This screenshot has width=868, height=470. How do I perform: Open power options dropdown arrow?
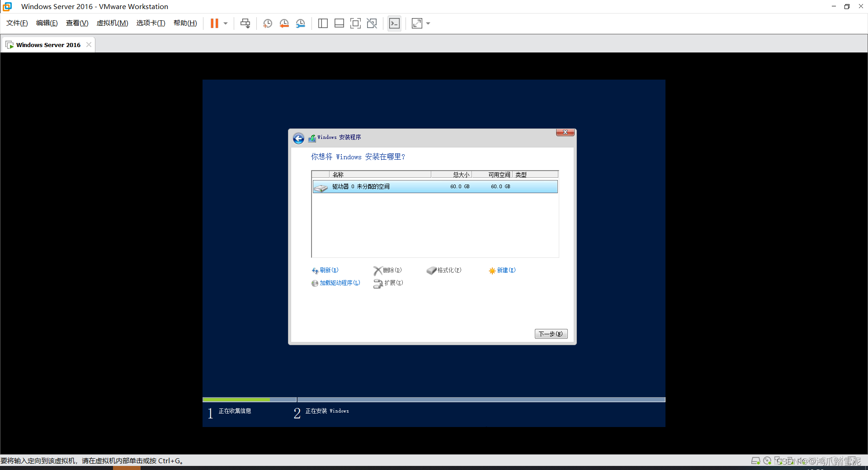click(226, 24)
